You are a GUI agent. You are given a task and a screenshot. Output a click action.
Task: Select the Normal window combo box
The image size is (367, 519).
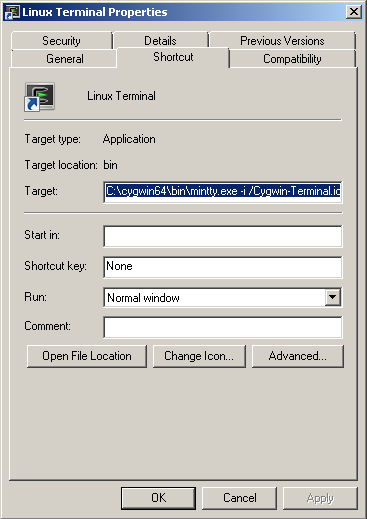(x=223, y=297)
